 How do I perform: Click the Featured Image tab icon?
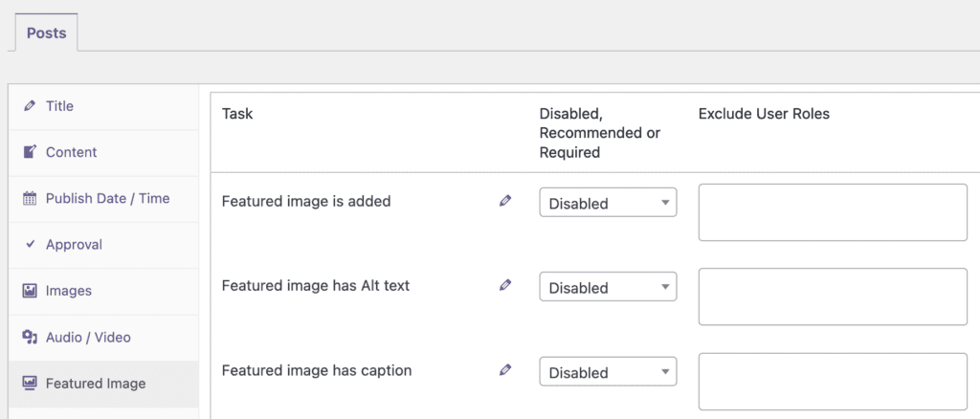coord(30,384)
